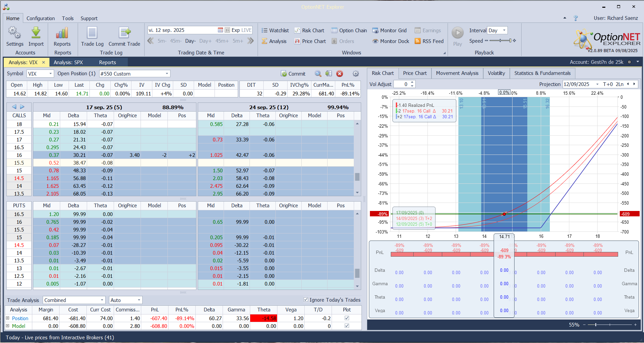Click the Day+ step button
The width and height of the screenshot is (644, 343).
point(205,41)
